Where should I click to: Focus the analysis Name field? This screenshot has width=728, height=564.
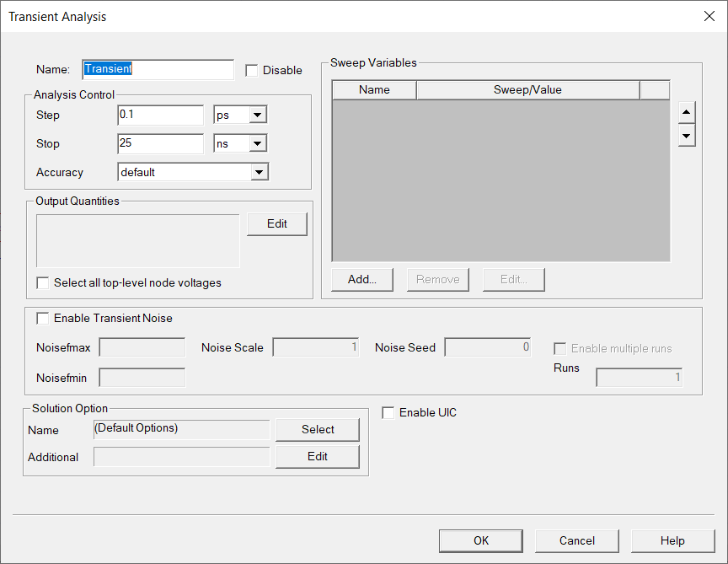[x=158, y=70]
